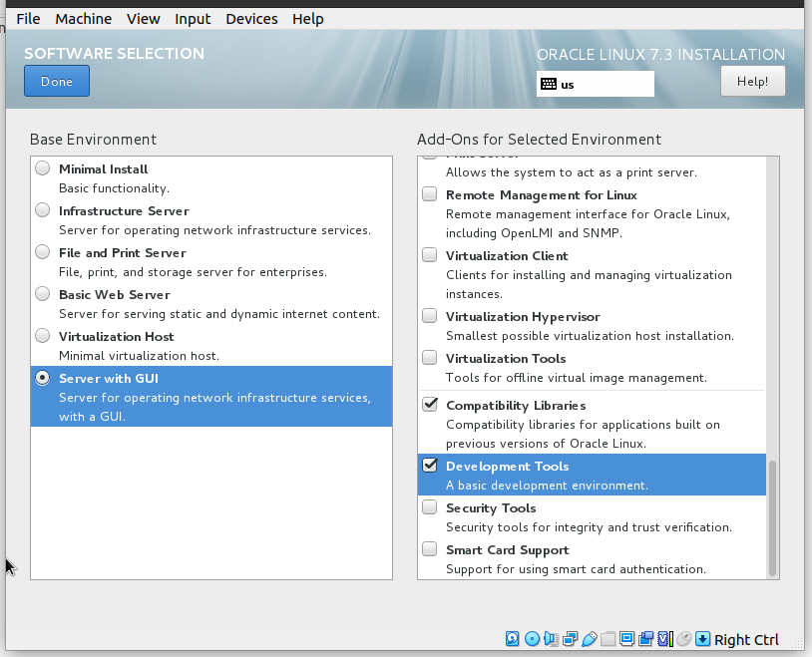Click the mouse integration status icon

coord(683,639)
